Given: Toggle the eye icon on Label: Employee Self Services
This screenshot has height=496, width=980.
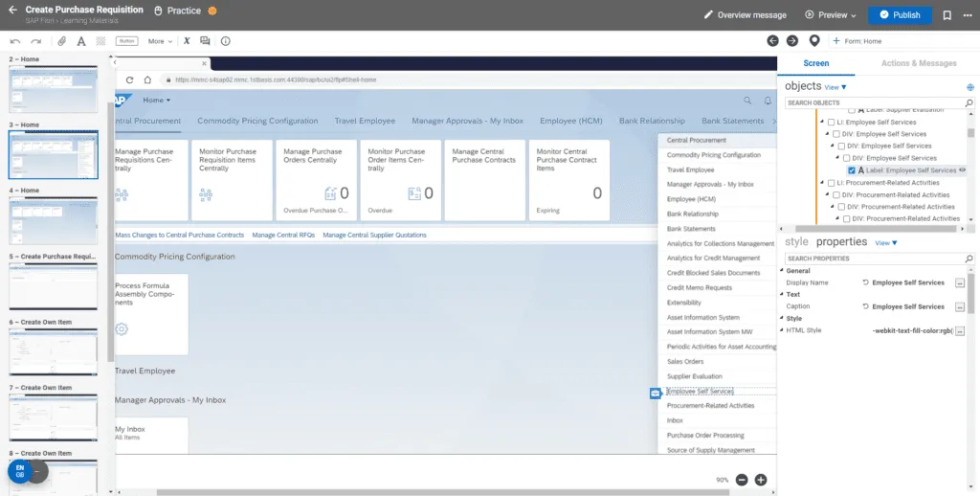Looking at the screenshot, I should coord(962,169).
